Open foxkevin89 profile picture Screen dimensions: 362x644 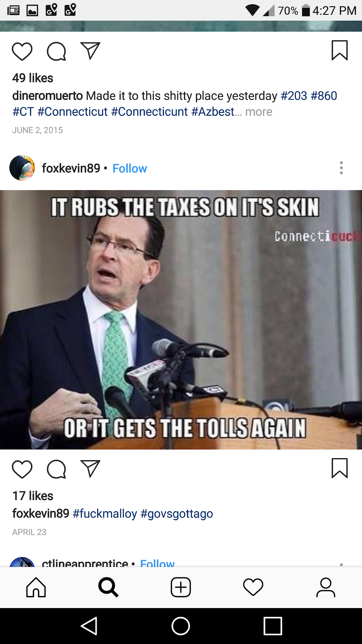tap(22, 168)
